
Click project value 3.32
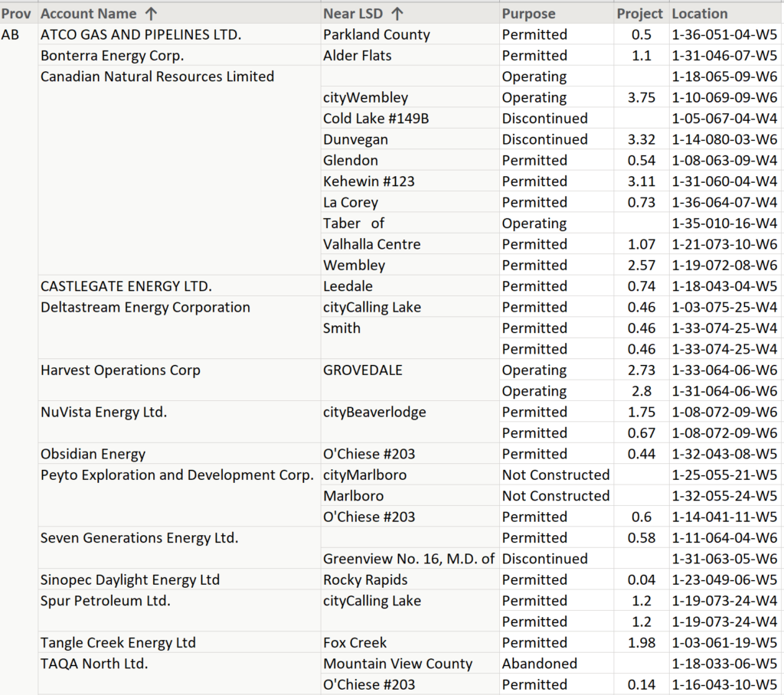(x=642, y=139)
